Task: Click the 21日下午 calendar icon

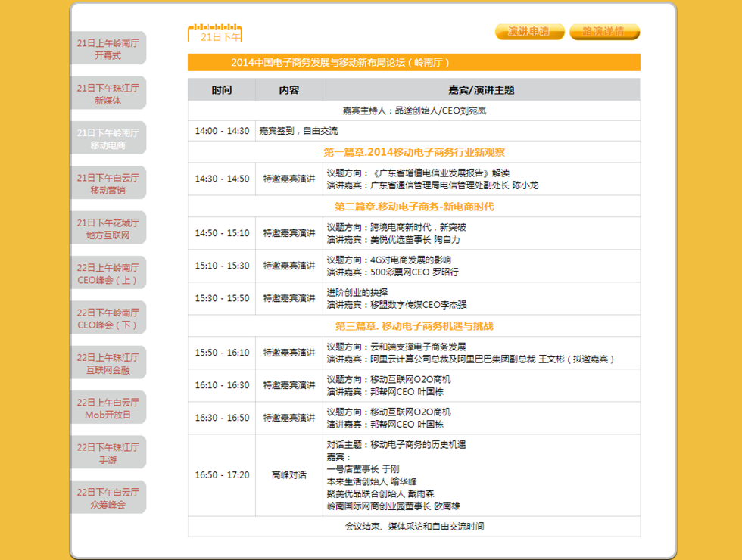Action: tap(215, 33)
